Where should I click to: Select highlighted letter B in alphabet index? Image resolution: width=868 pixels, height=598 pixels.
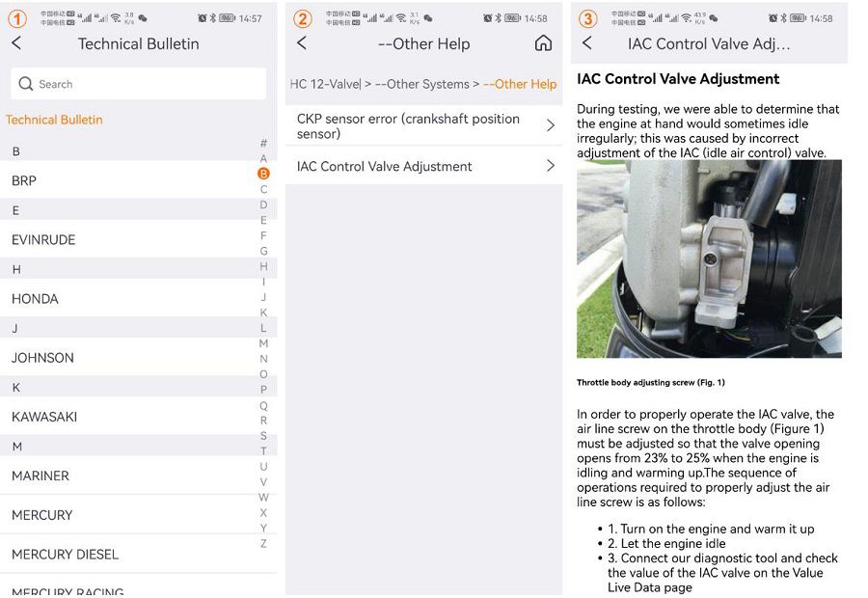tap(263, 174)
